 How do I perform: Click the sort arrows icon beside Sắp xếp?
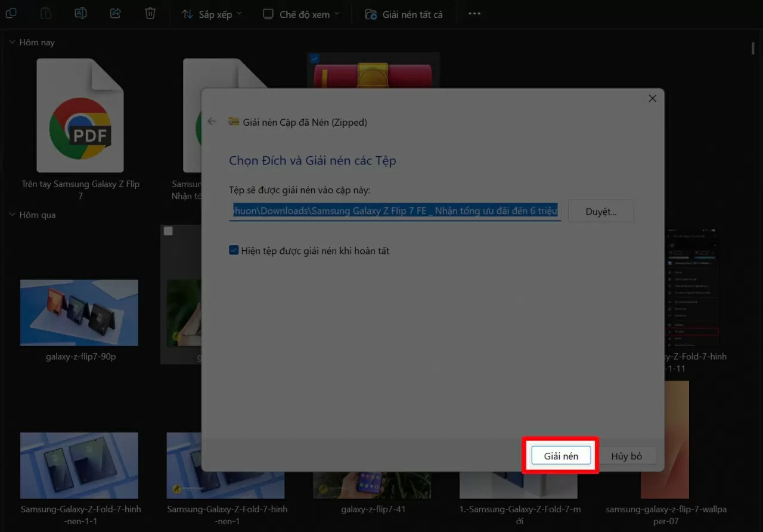coord(187,14)
